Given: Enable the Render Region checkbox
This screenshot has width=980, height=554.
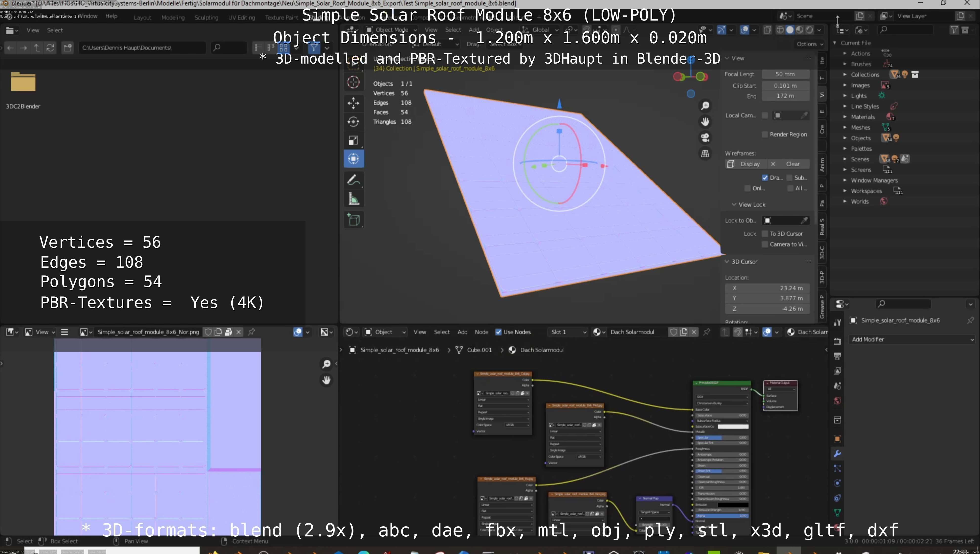Looking at the screenshot, I should pos(765,134).
